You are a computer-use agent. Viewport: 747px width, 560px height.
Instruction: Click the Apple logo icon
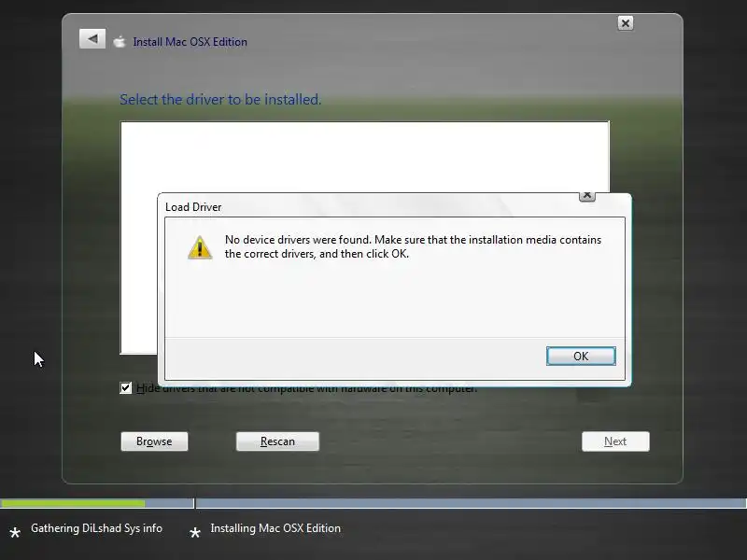click(x=120, y=42)
